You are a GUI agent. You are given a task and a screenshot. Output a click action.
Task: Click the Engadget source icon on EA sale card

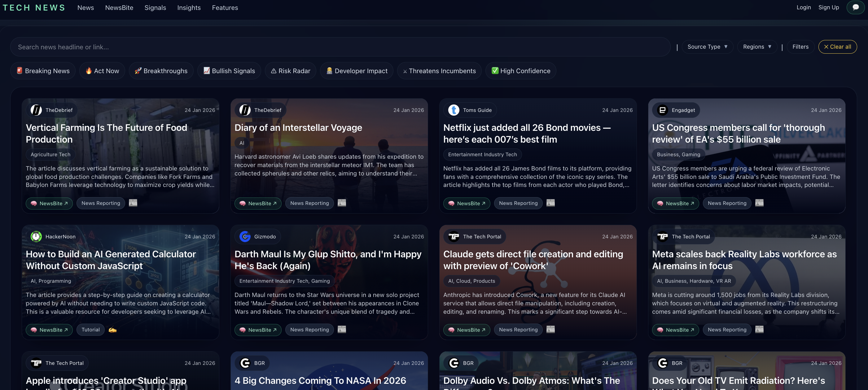pyautogui.click(x=662, y=110)
